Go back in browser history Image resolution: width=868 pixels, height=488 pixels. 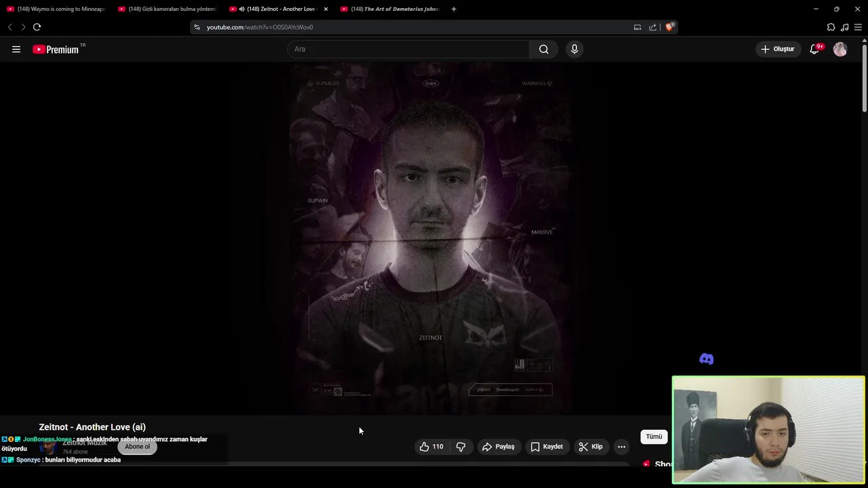(9, 27)
